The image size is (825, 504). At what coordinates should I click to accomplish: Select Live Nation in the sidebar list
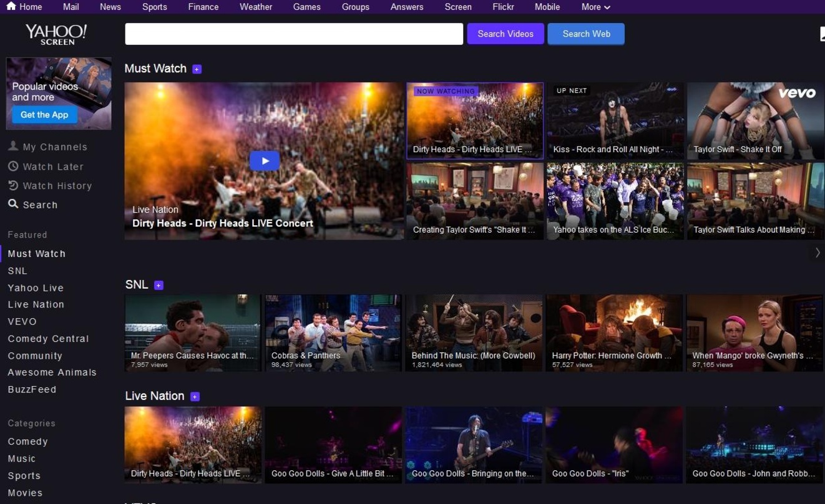coord(36,304)
